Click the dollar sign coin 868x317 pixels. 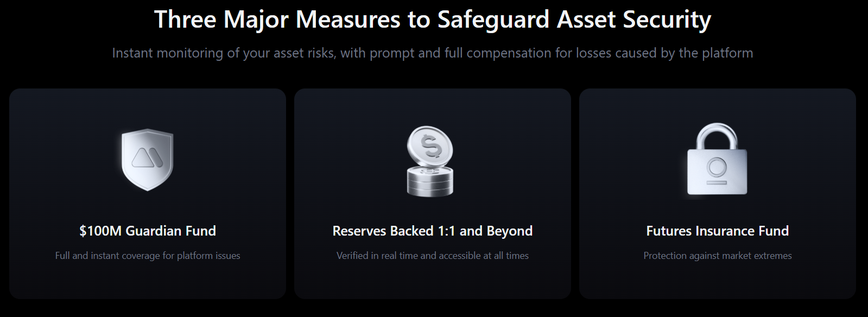click(430, 145)
